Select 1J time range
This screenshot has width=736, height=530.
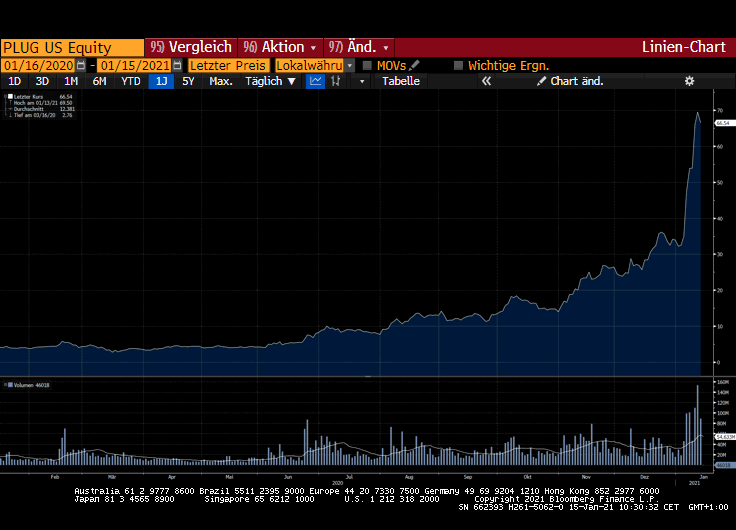(x=161, y=81)
